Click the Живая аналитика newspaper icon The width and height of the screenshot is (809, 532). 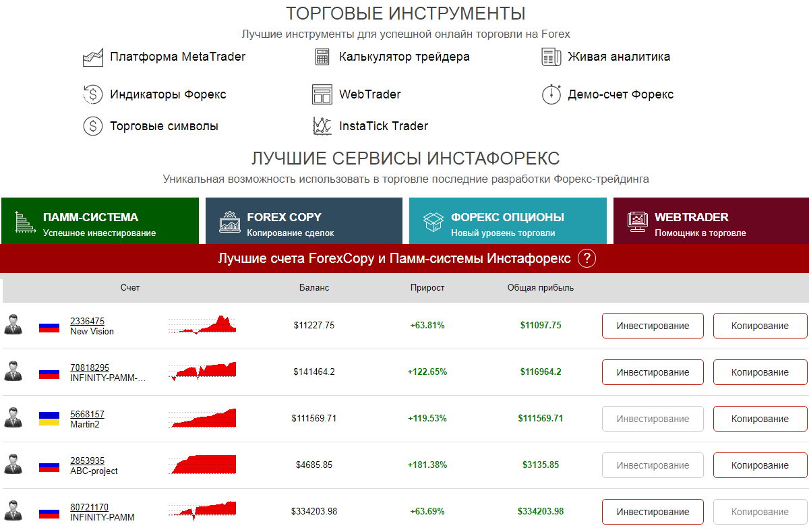click(x=551, y=57)
